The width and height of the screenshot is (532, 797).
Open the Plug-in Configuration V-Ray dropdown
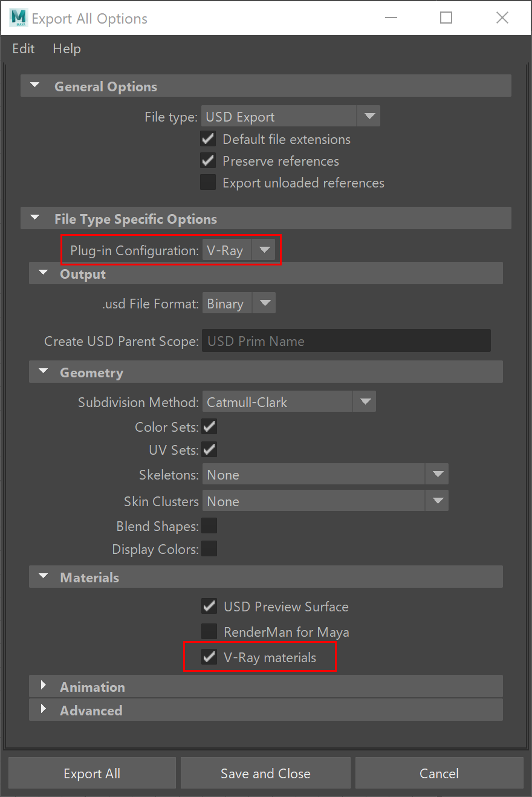coord(239,250)
